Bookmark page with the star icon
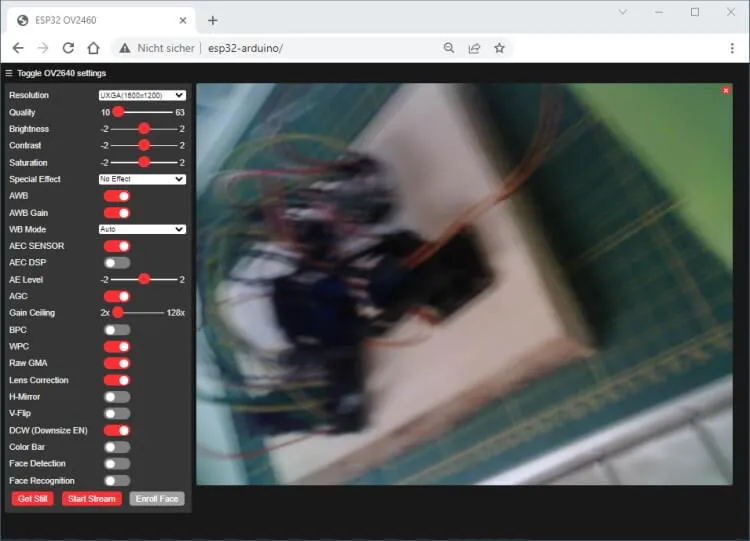Viewport: 750px width, 541px height. [499, 48]
